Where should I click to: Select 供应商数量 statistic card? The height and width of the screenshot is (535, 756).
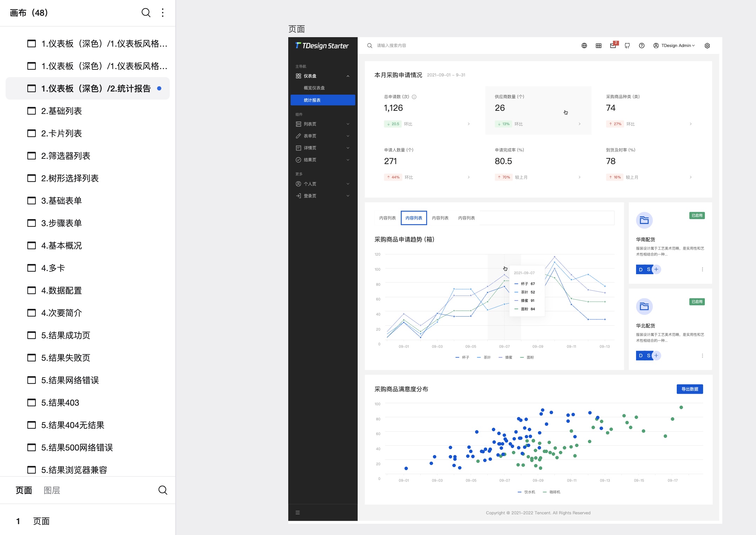[x=538, y=110]
